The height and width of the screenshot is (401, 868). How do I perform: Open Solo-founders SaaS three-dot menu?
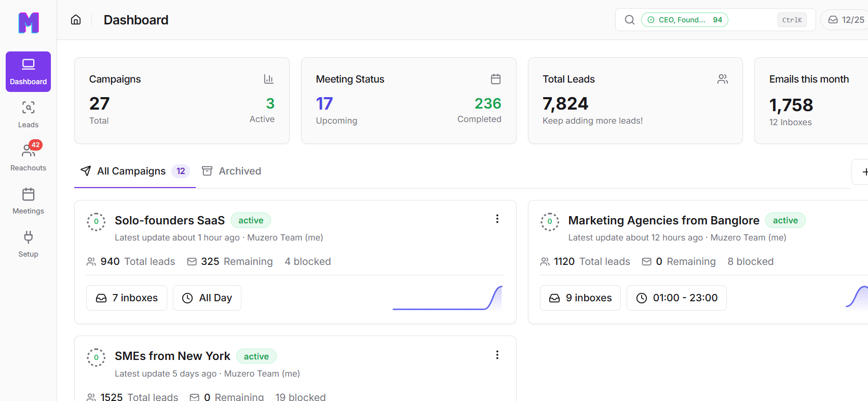pyautogui.click(x=497, y=219)
